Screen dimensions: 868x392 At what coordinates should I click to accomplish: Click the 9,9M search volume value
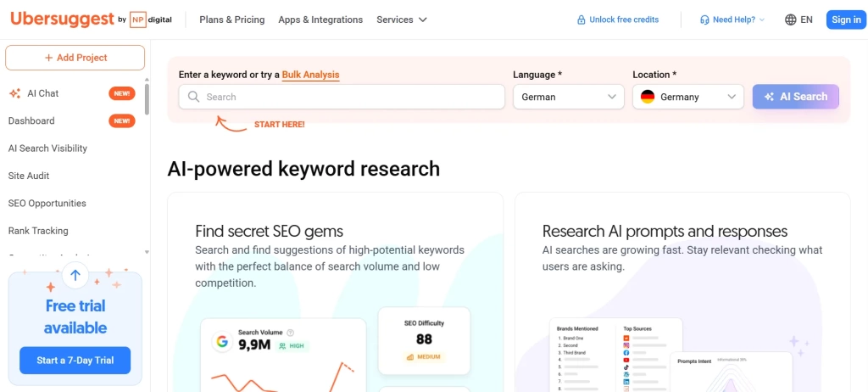pos(254,344)
